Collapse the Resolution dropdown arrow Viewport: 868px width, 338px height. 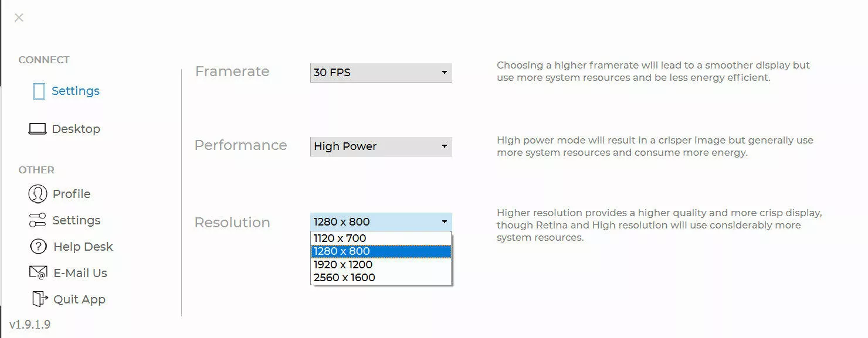click(445, 222)
